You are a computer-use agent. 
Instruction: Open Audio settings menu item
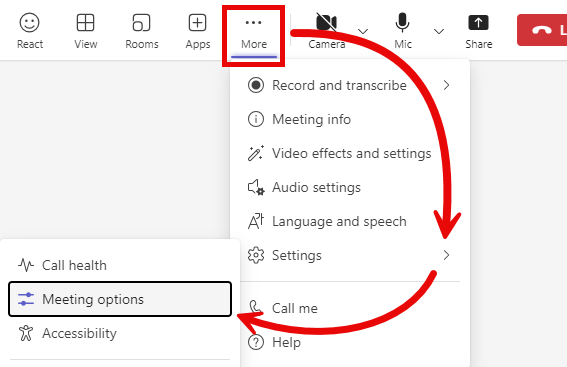point(350,187)
